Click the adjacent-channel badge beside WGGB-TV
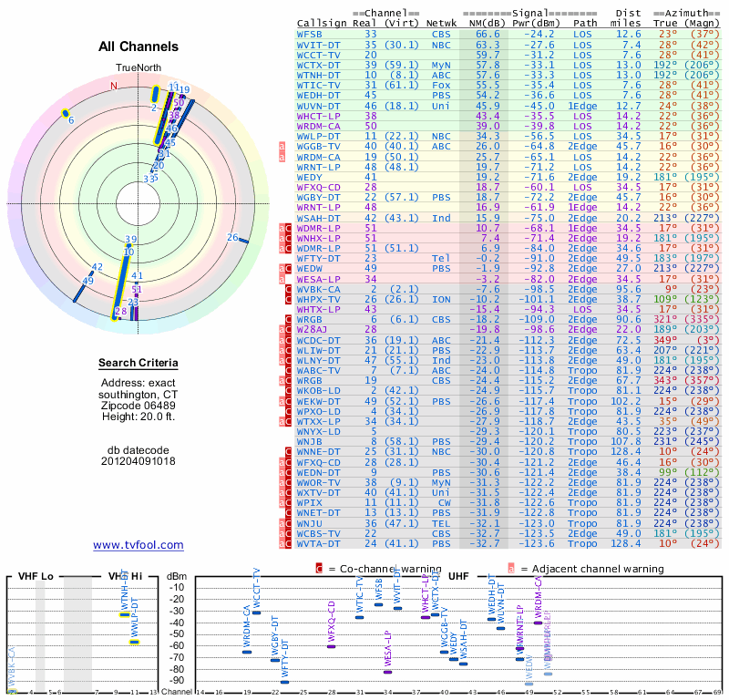The width and height of the screenshot is (729, 700). coord(282,147)
